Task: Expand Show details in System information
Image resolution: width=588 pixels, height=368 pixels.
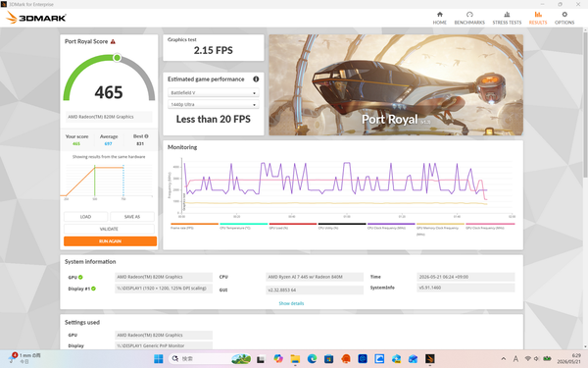Action: [291, 303]
